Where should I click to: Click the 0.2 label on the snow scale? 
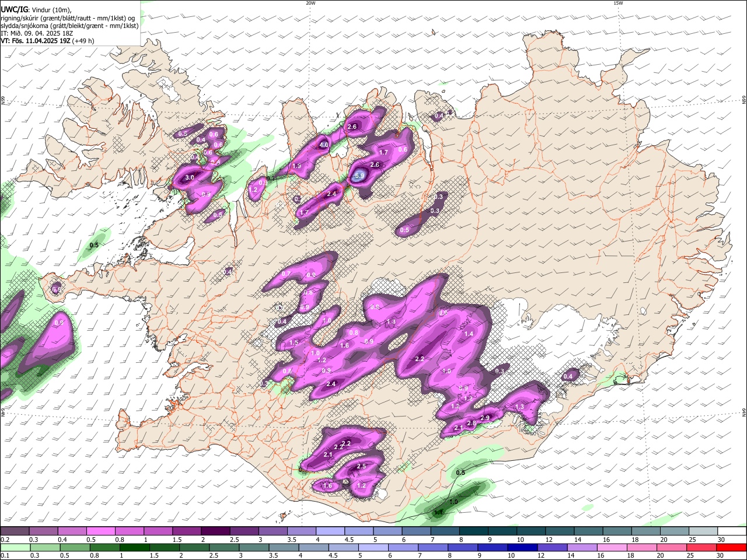(5, 540)
